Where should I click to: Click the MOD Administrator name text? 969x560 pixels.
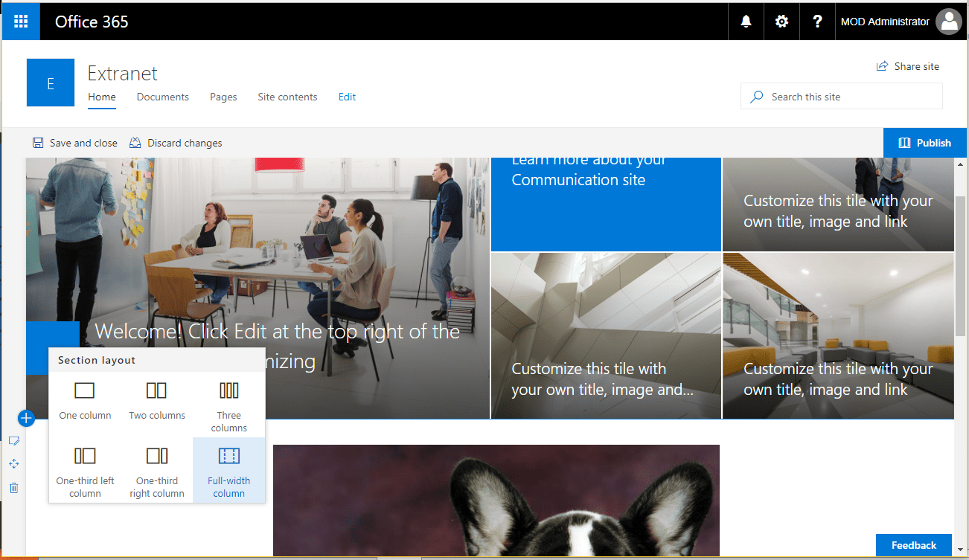coord(885,22)
